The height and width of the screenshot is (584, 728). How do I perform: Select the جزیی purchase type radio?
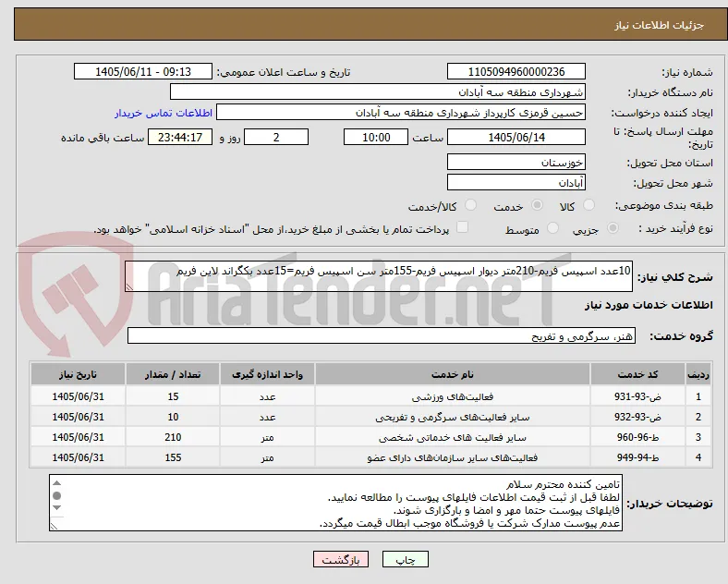pyautogui.click(x=613, y=228)
